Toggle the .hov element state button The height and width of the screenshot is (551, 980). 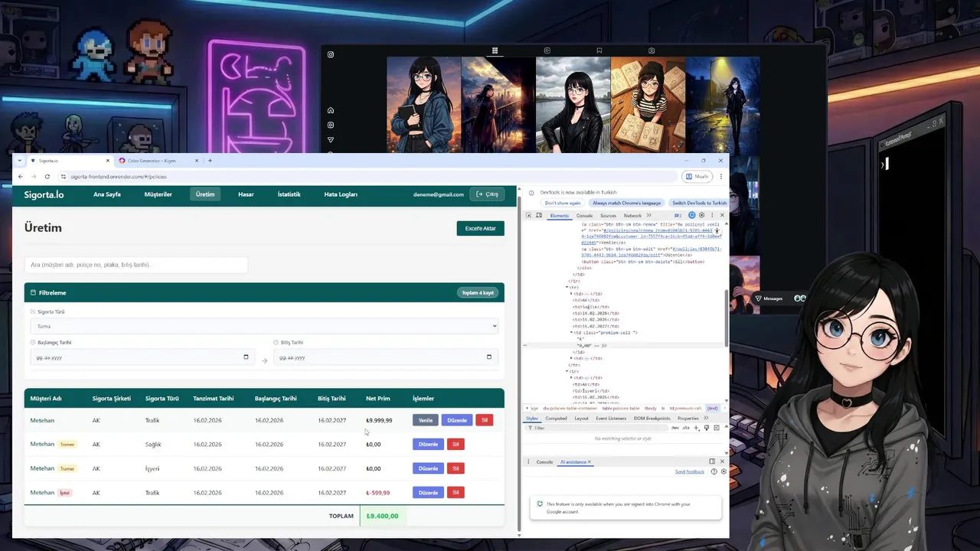click(x=675, y=428)
